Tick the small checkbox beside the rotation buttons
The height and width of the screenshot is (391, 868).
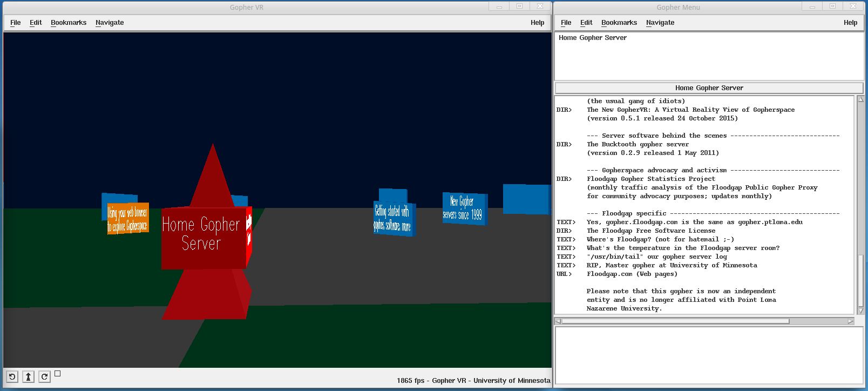58,373
